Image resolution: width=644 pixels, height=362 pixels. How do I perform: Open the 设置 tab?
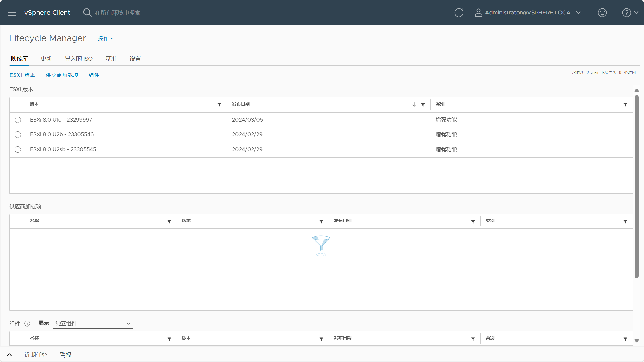click(x=135, y=59)
